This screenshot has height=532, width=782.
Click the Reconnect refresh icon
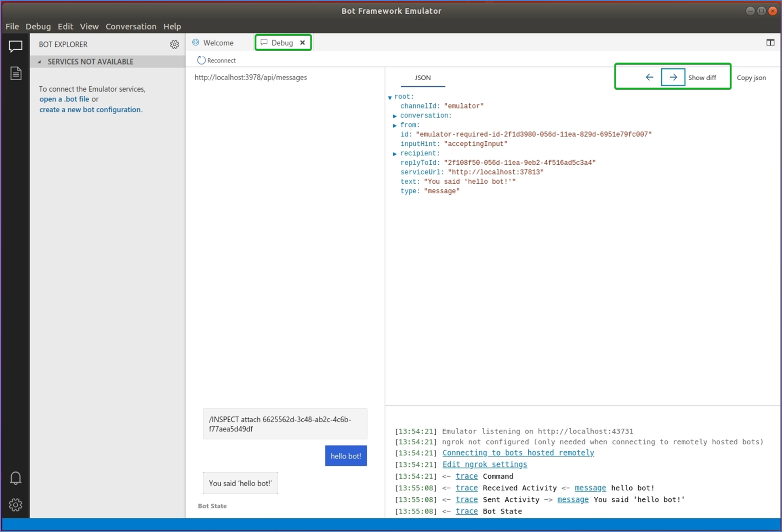201,60
